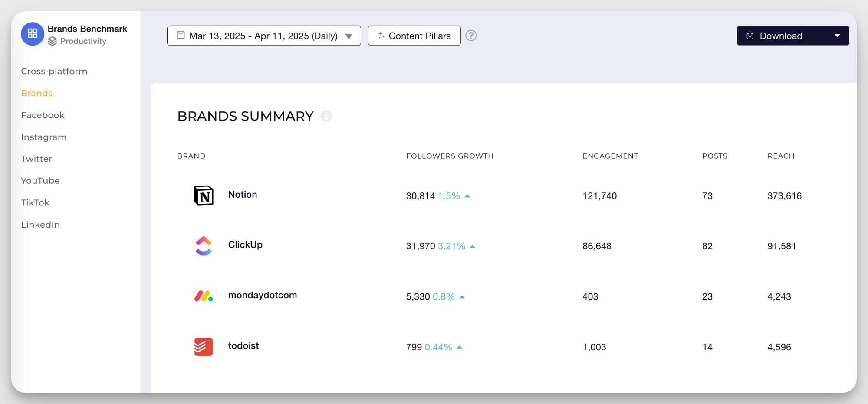Open the date range dropdown

(264, 36)
